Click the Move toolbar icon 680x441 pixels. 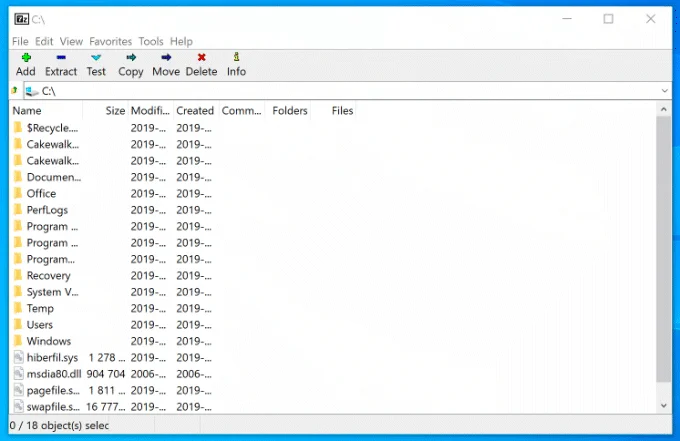pyautogui.click(x=166, y=57)
